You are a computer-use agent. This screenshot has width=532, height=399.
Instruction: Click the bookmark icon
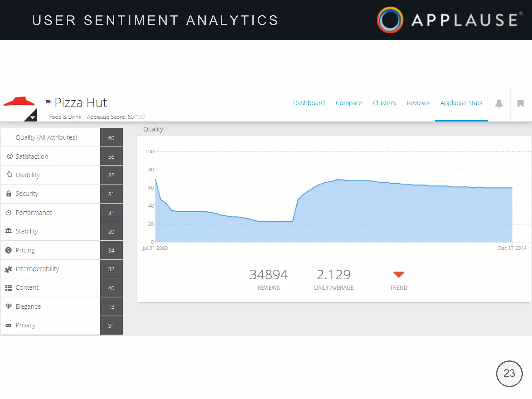tap(520, 103)
